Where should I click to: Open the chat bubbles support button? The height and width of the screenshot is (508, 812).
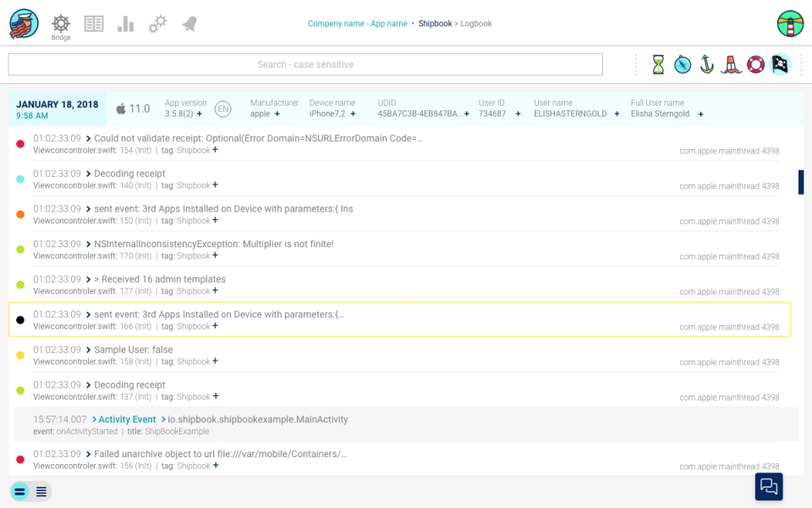coord(769,486)
